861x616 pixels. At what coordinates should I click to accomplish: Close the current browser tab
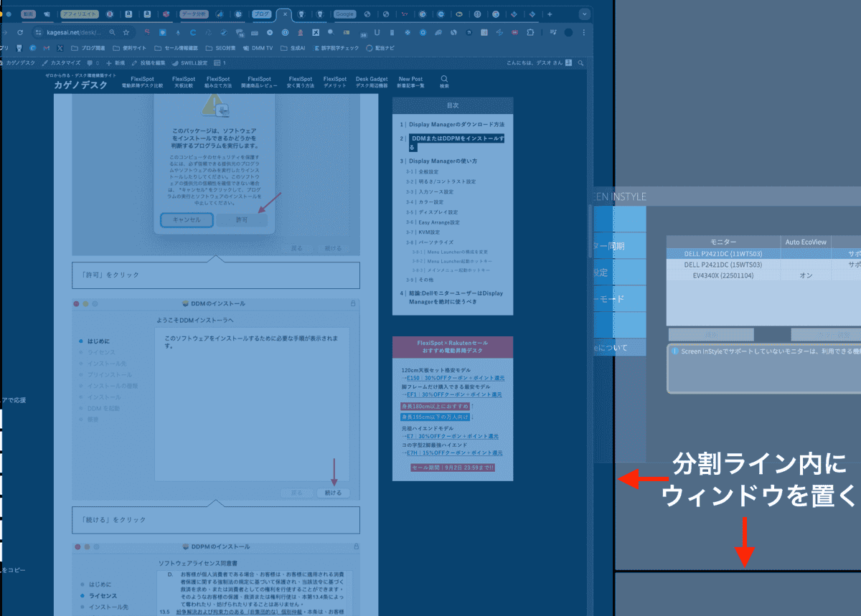point(285,14)
